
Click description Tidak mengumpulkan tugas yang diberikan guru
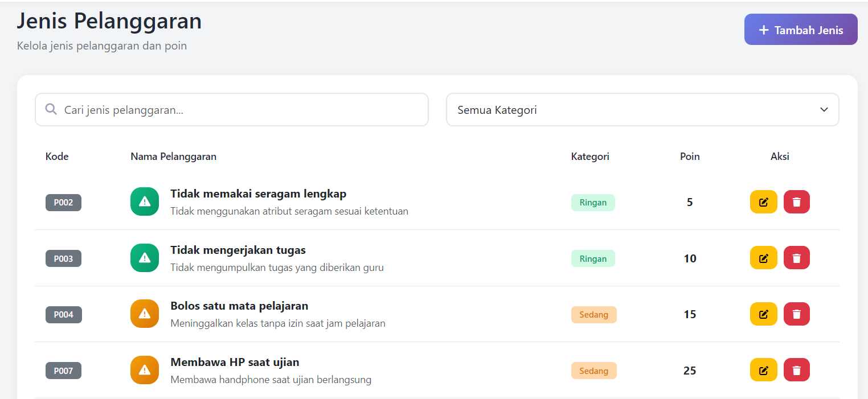[x=277, y=268]
